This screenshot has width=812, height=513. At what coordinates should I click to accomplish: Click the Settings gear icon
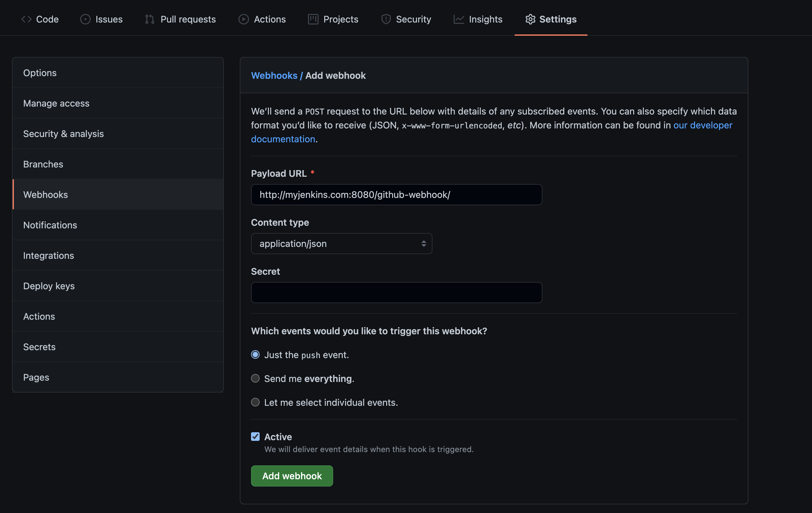point(530,19)
